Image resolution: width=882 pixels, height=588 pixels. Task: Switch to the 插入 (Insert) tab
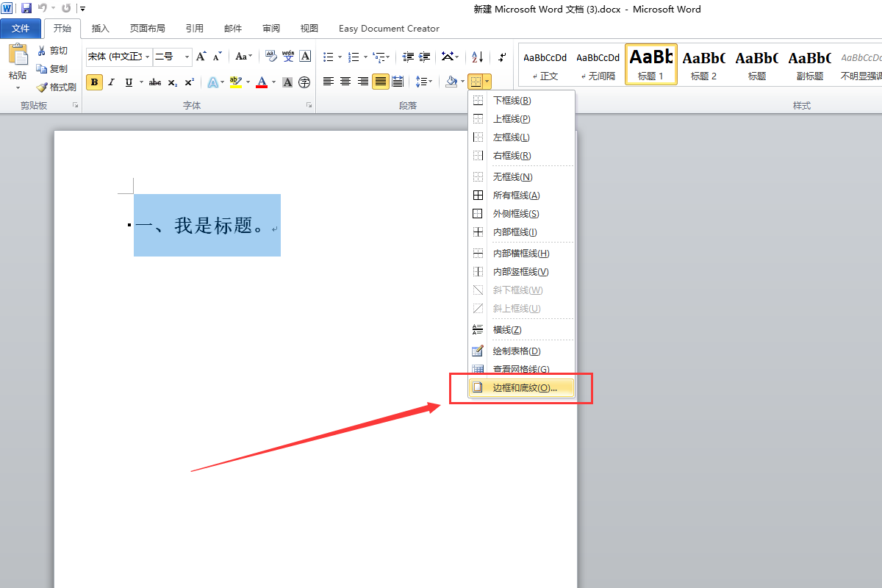[100, 29]
